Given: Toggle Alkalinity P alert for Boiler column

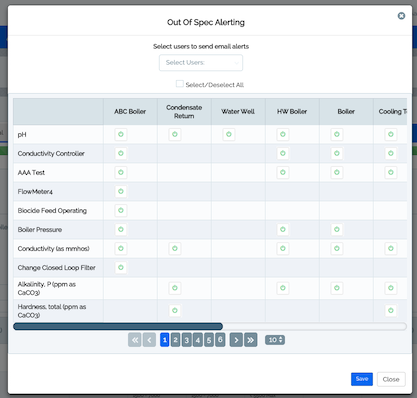Looking at the screenshot, I should [x=337, y=288].
